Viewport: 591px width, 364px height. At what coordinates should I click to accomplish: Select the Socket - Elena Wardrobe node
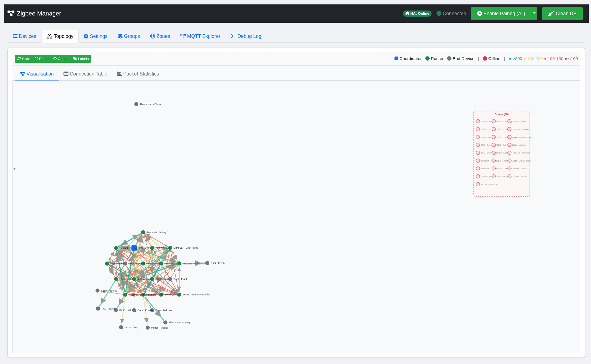pos(179,295)
